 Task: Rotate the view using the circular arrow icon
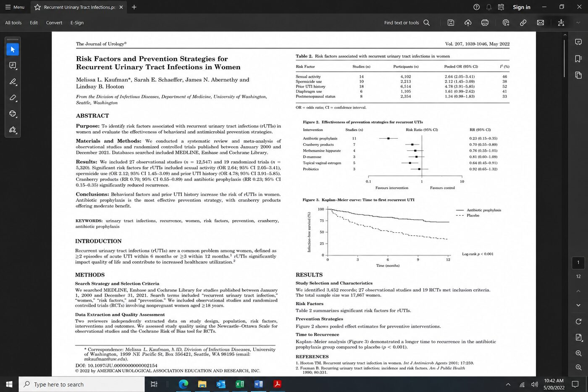[x=578, y=321]
